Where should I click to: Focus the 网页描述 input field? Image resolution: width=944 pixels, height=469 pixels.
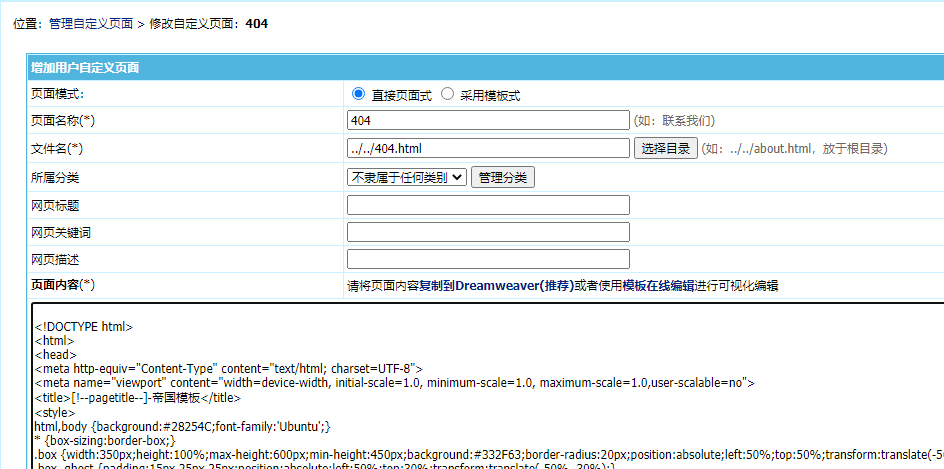[x=488, y=259]
